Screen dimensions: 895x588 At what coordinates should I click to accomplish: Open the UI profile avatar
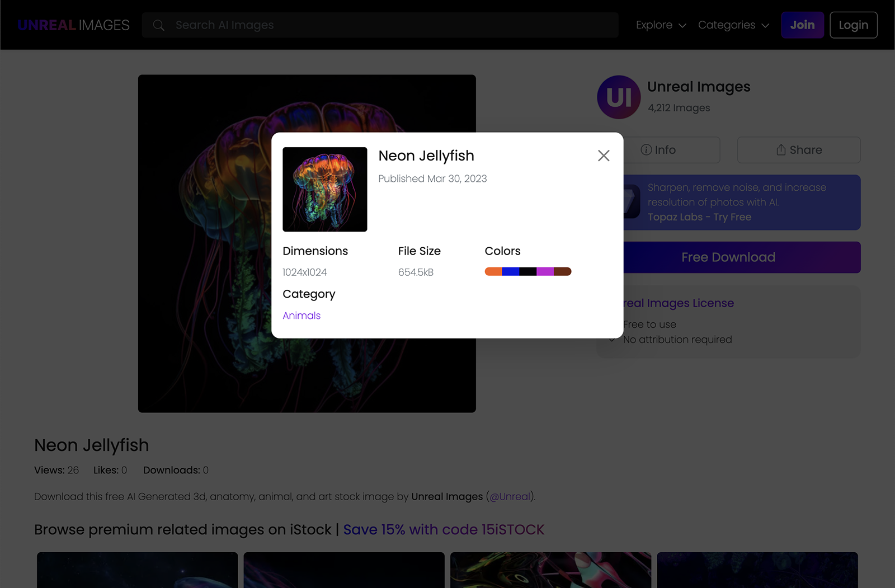click(619, 97)
